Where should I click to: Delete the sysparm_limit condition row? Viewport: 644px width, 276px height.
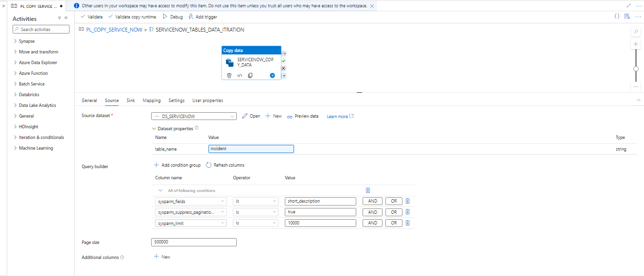click(408, 223)
